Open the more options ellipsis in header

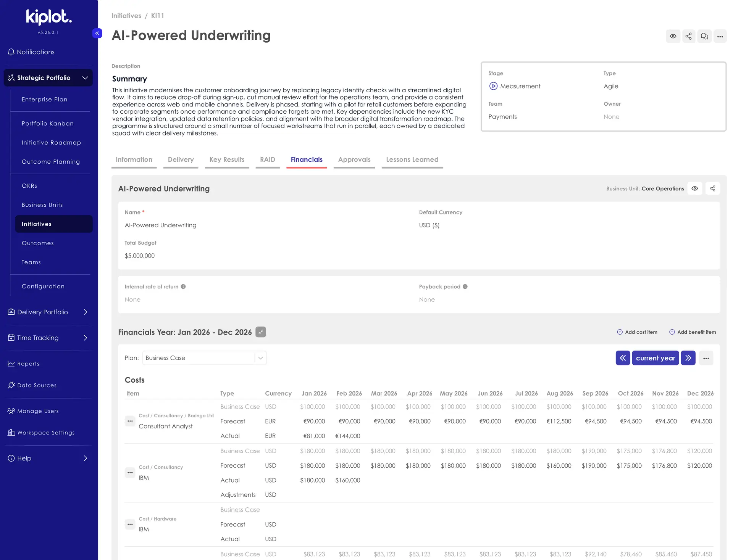tap(720, 36)
